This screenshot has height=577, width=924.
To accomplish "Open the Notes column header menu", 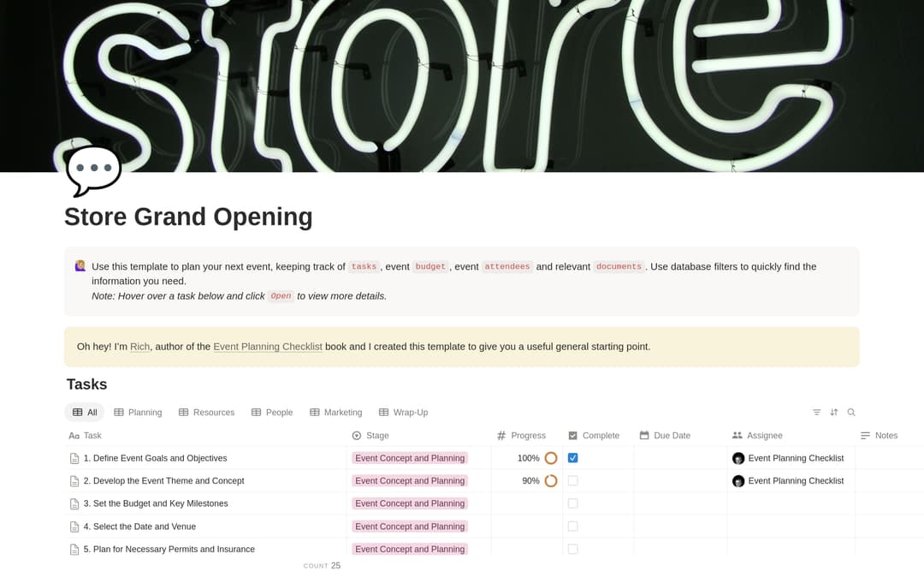I will pos(889,436).
